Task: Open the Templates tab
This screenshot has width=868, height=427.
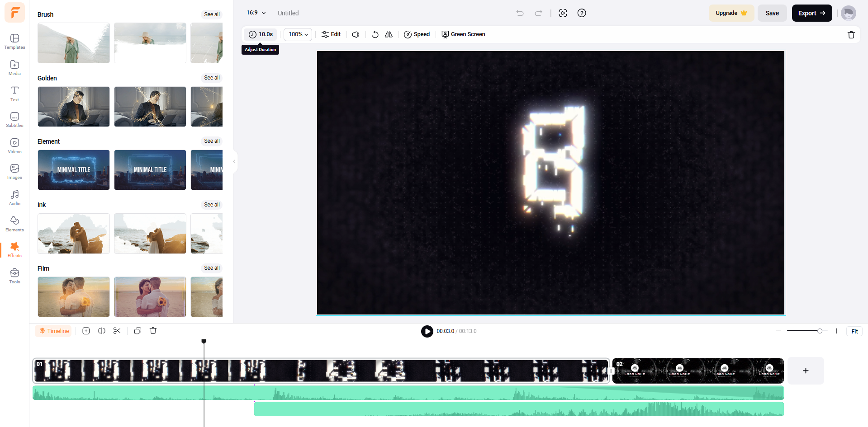Action: coord(14,42)
